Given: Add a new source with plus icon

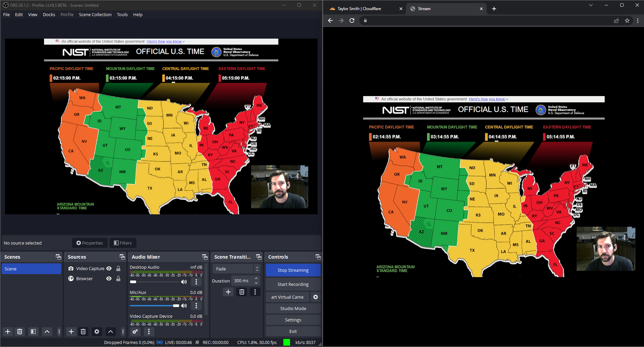Looking at the screenshot, I should [x=71, y=332].
